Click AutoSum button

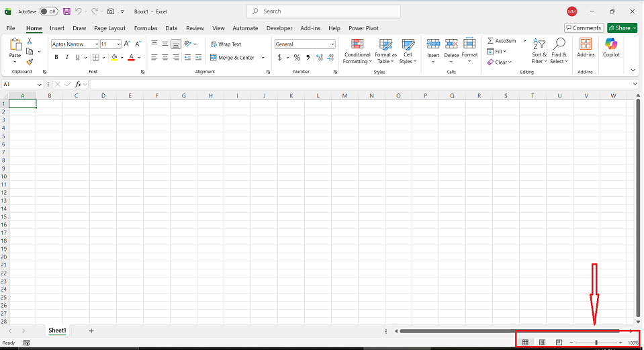502,41
